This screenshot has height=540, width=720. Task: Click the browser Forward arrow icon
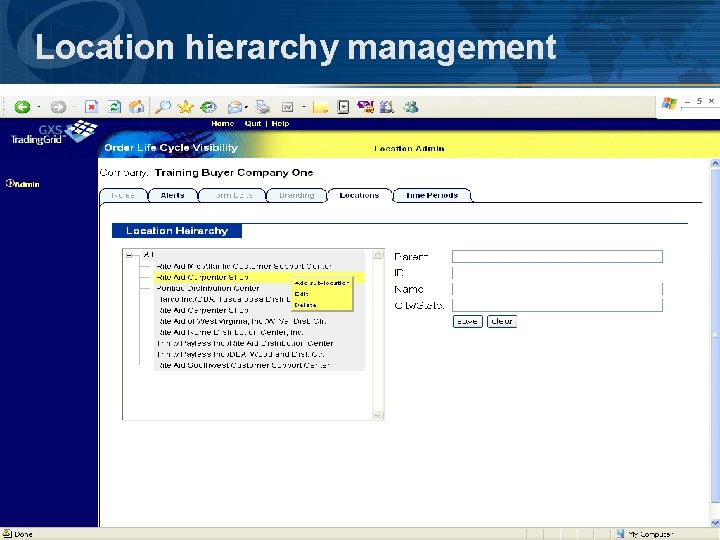pyautogui.click(x=58, y=107)
